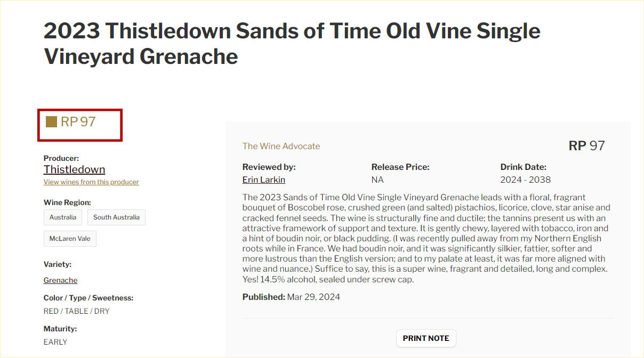Click the Release Price NA value
This screenshot has height=358, width=644.
377,180
